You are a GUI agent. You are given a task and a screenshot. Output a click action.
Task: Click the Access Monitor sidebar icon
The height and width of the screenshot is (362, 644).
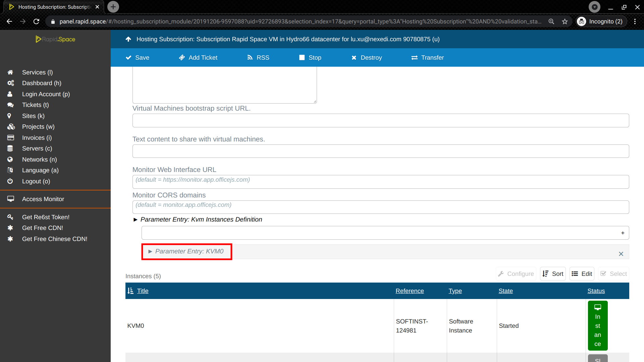point(10,198)
